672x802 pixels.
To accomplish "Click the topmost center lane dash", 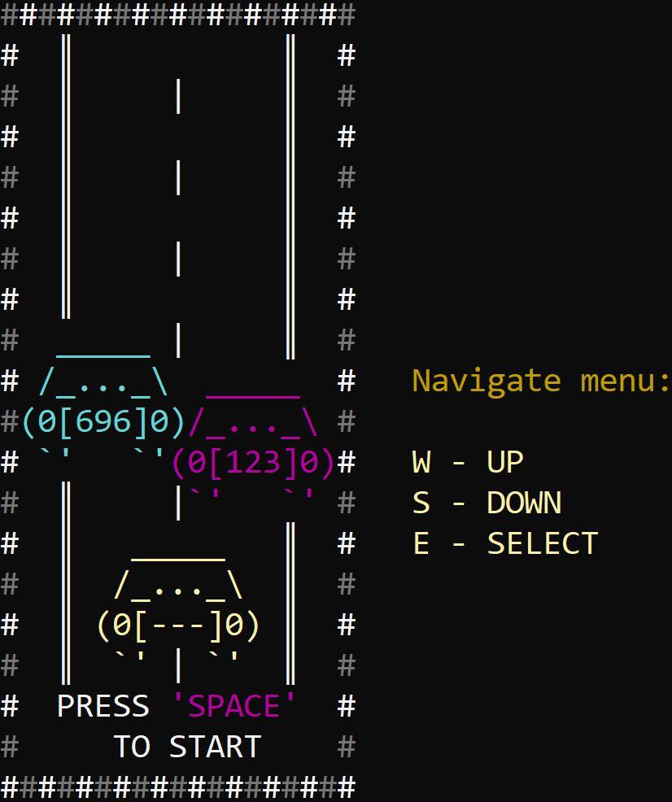I will (x=178, y=96).
